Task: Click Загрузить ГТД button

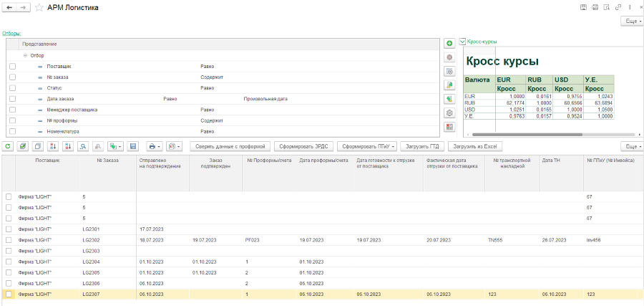Action: pyautogui.click(x=423, y=146)
